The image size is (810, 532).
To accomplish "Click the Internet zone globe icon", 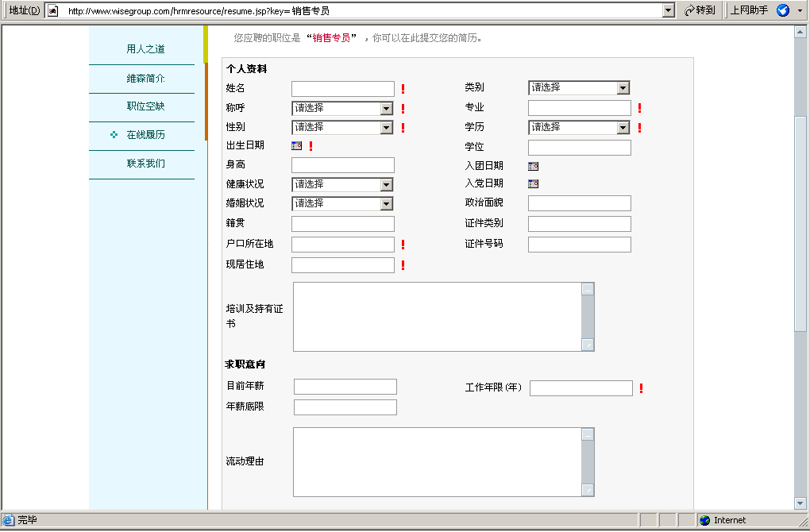I will pyautogui.click(x=704, y=520).
